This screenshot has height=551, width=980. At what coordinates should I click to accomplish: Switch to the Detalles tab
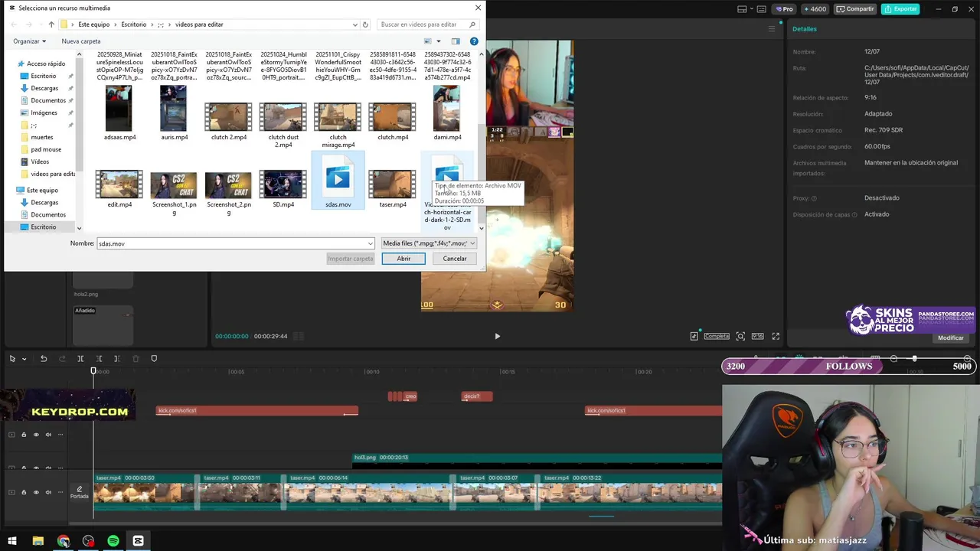(x=805, y=29)
